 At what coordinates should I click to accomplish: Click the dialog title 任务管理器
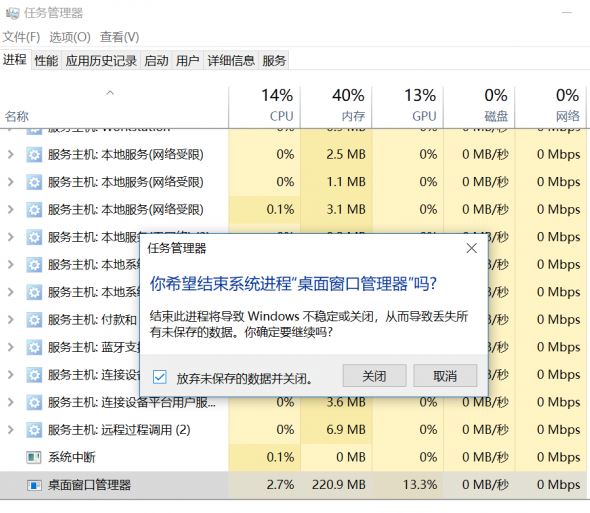pyautogui.click(x=177, y=248)
